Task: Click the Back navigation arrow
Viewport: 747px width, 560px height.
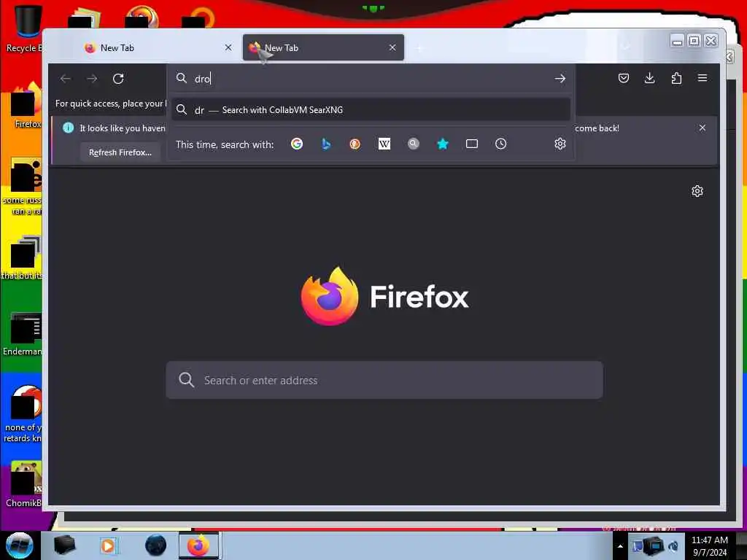Action: pyautogui.click(x=66, y=79)
